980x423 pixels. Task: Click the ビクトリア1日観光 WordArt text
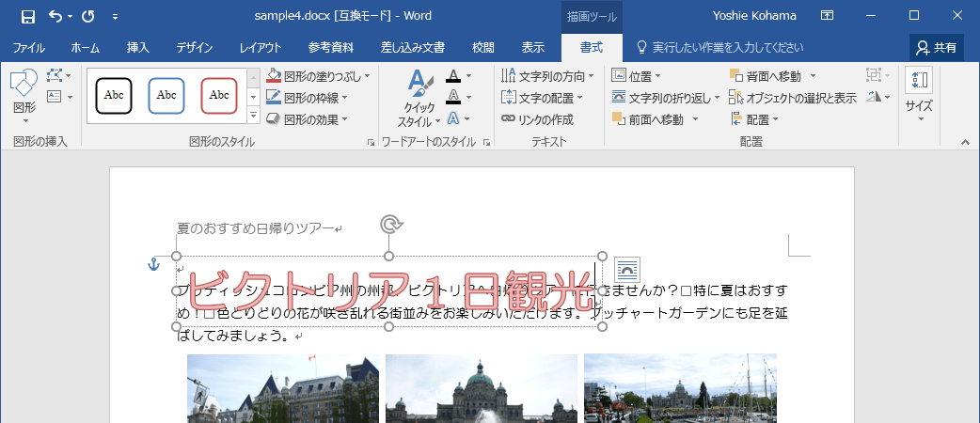coord(389,290)
